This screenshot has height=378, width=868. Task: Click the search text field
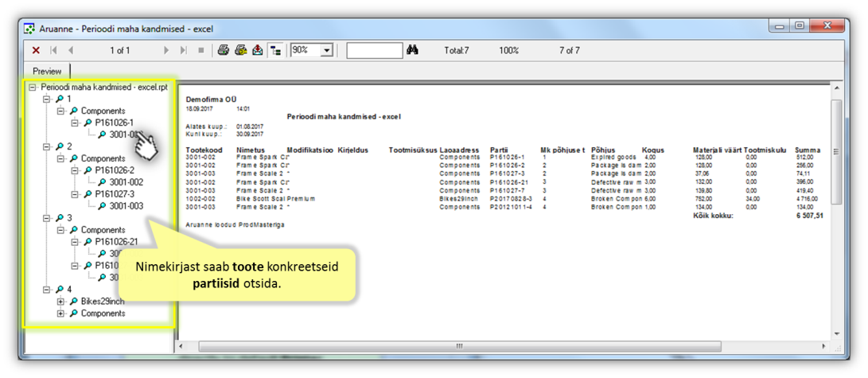[x=375, y=50]
